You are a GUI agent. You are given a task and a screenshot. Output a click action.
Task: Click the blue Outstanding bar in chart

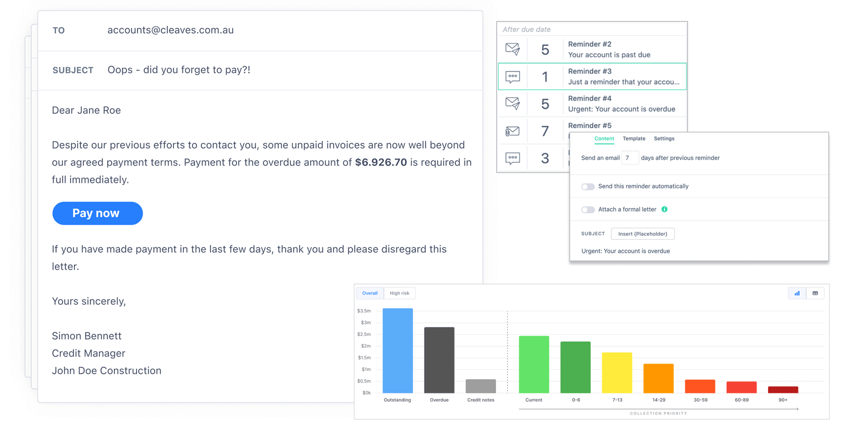pos(398,350)
